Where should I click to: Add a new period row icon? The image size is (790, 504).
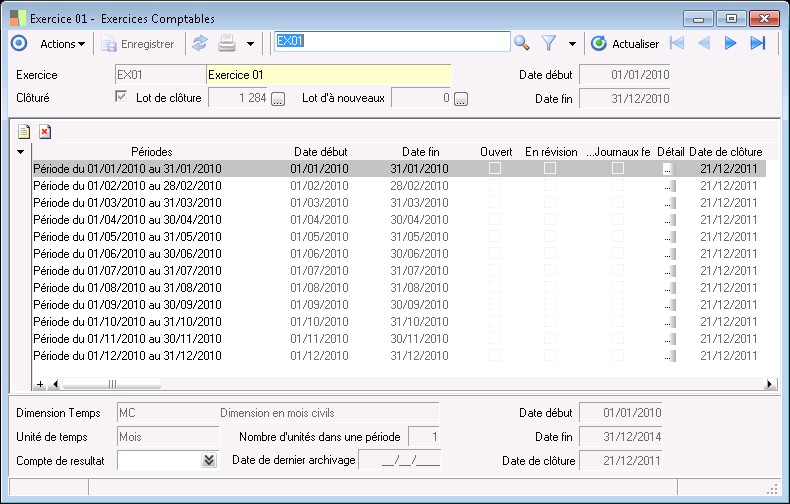pyautogui.click(x=24, y=131)
